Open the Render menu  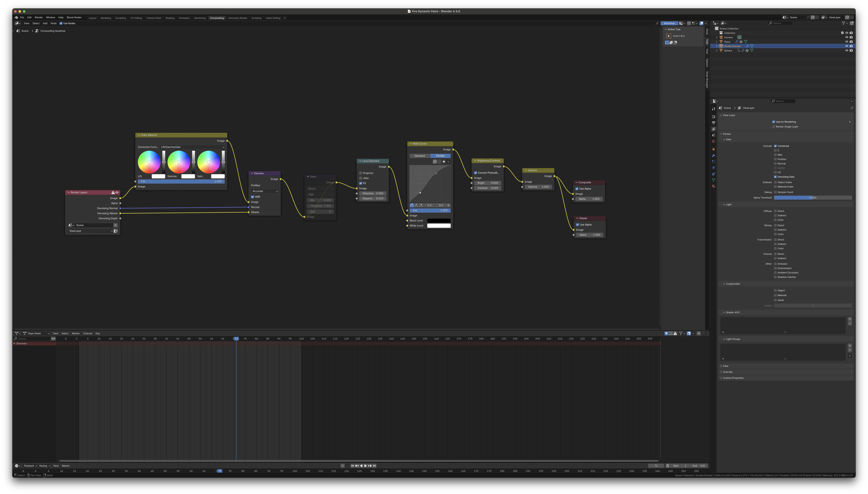[39, 17]
